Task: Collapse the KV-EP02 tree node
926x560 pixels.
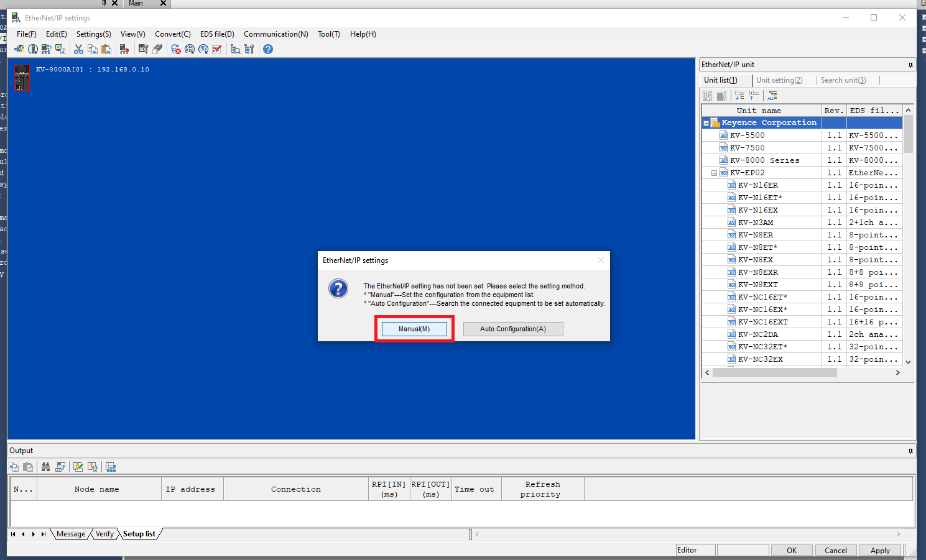Action: click(714, 173)
